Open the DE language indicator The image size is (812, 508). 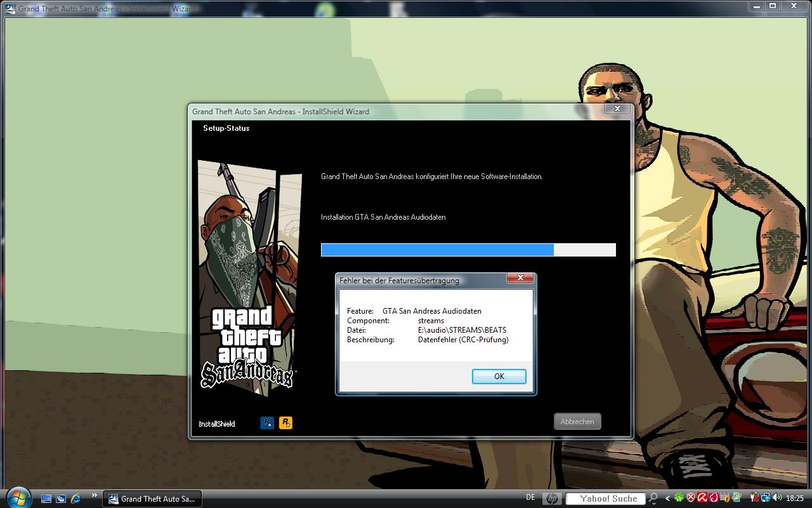pos(530,497)
